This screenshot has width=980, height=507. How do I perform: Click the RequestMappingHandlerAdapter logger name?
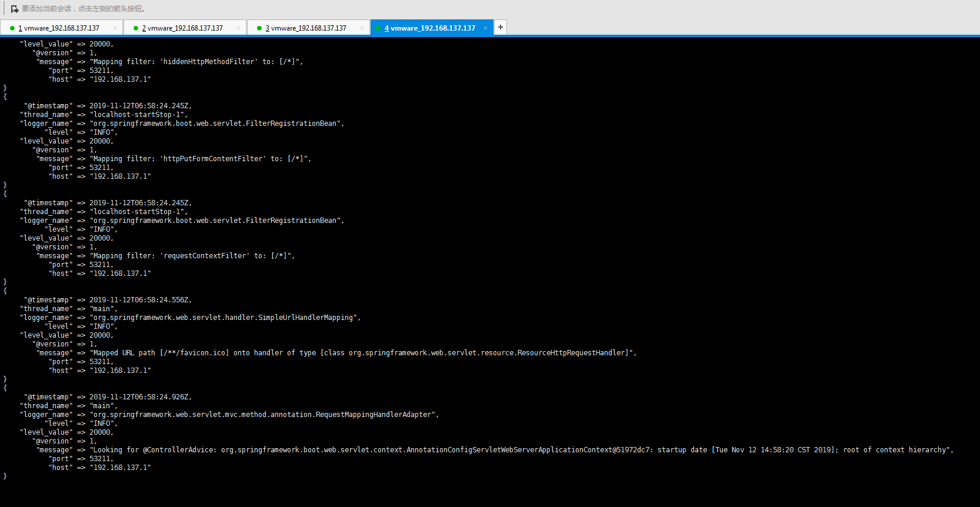point(264,415)
